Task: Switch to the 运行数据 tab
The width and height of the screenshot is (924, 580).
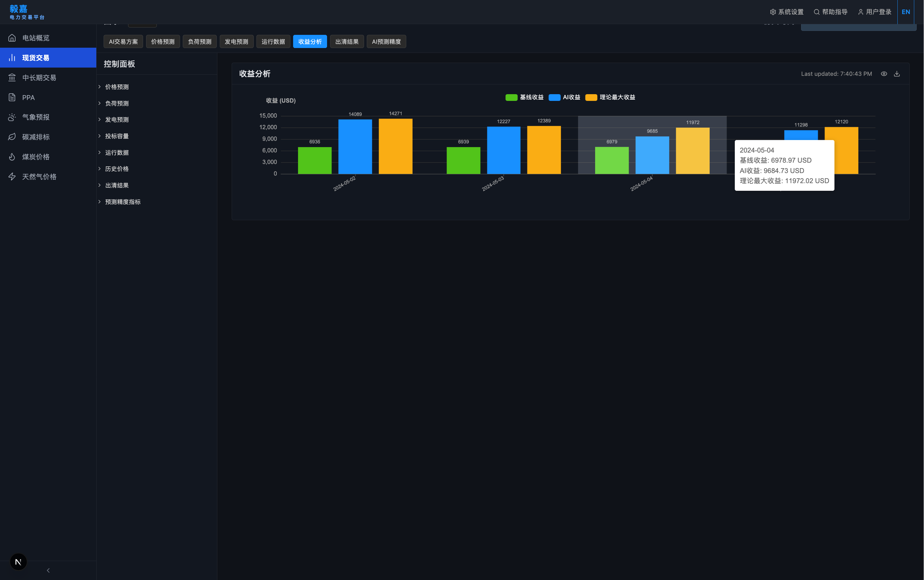Action: tap(273, 42)
